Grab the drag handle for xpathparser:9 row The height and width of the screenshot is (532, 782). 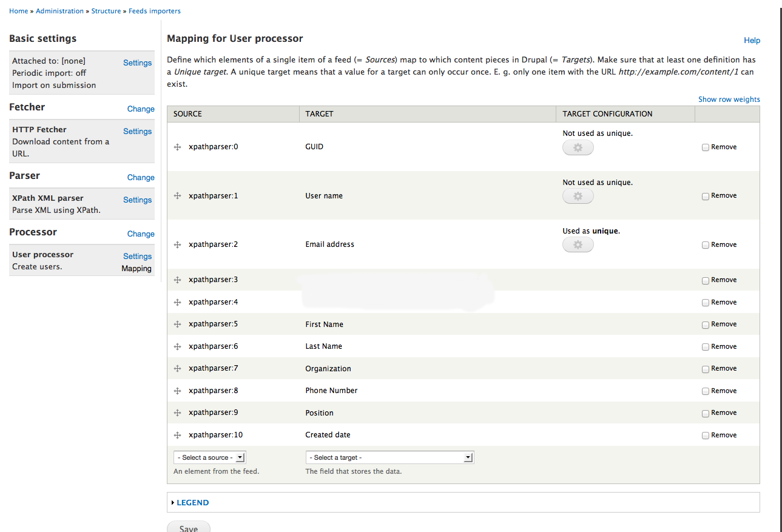[x=178, y=412]
